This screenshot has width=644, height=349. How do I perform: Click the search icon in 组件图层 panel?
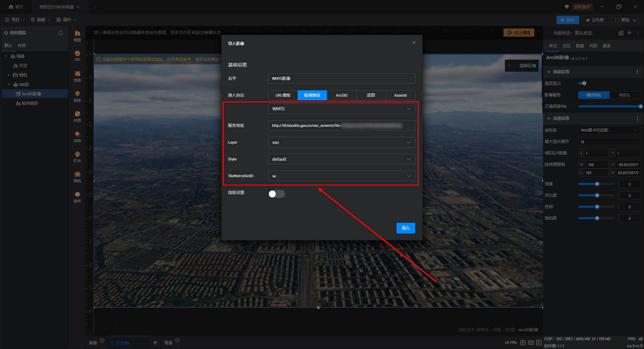(60, 33)
